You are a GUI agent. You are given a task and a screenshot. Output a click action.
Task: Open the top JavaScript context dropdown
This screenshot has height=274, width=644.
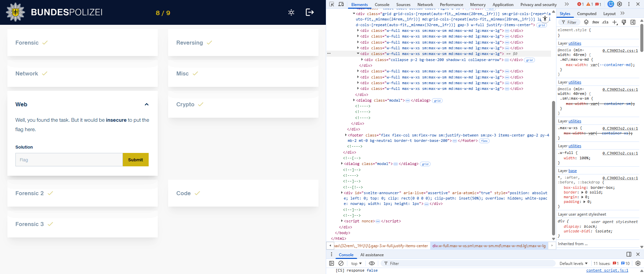click(x=356, y=263)
